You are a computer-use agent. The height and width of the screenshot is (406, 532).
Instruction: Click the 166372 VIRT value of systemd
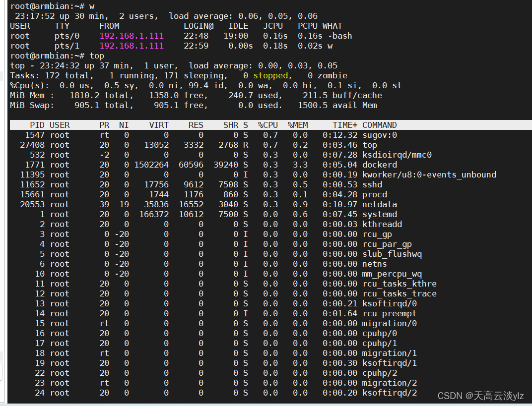tap(154, 214)
